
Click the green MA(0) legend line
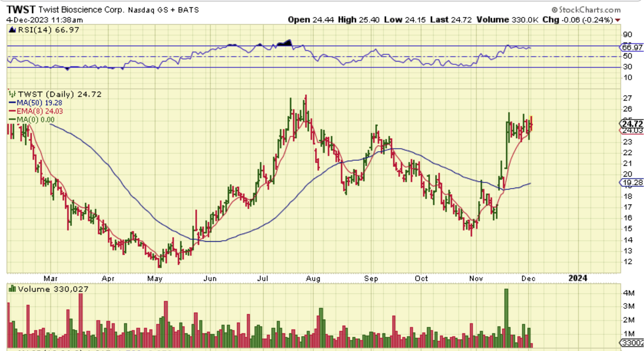click(12, 120)
